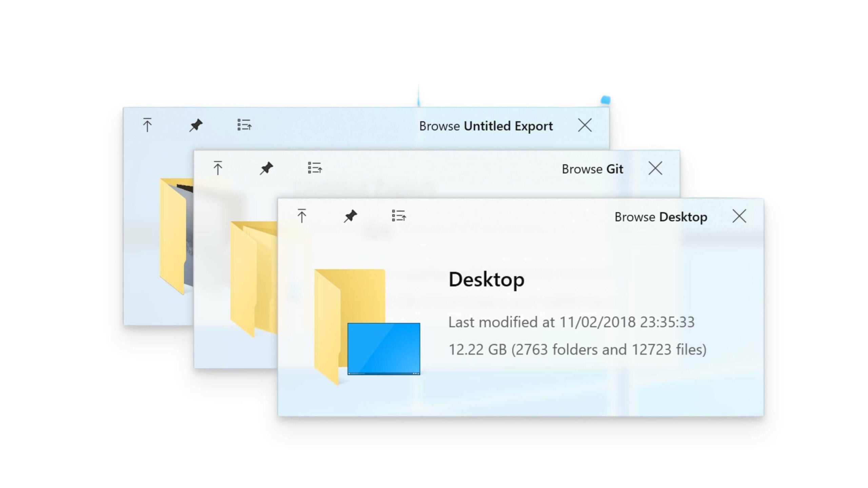
Task: Dismiss the Browse Git preview card
Action: (655, 168)
